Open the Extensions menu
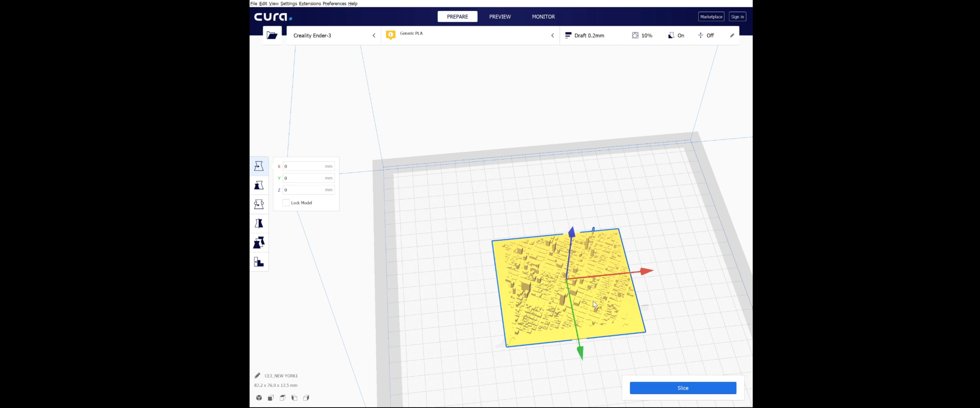The width and height of the screenshot is (980, 408). (x=310, y=3)
